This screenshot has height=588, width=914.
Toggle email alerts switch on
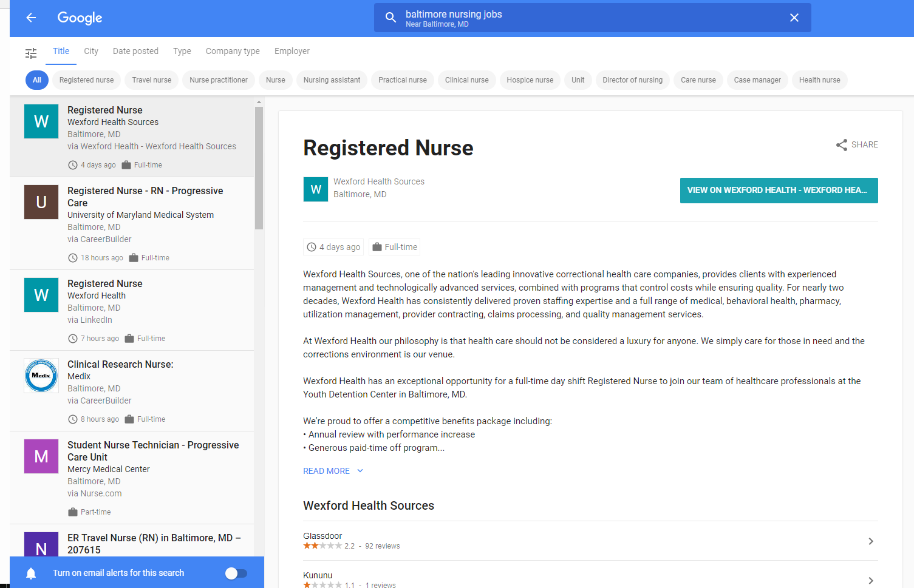coord(236,573)
